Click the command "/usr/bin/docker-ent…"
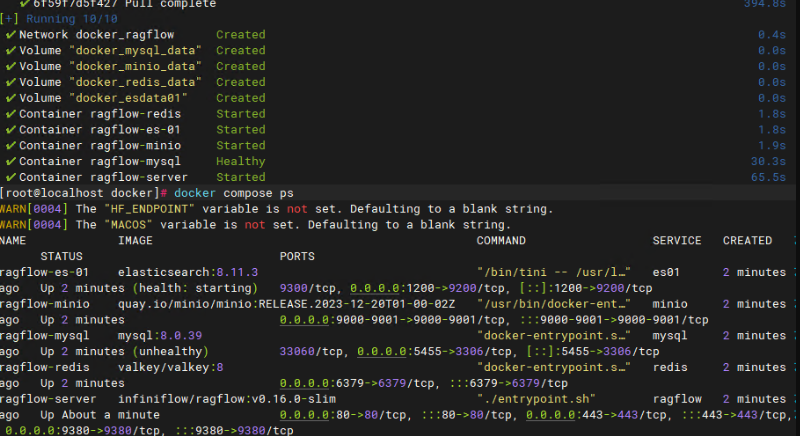Image resolution: width=800 pixels, height=436 pixels. tap(554, 303)
